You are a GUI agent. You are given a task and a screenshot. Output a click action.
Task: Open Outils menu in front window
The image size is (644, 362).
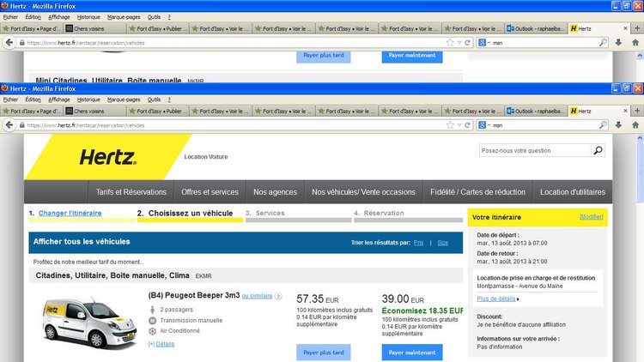tap(154, 100)
